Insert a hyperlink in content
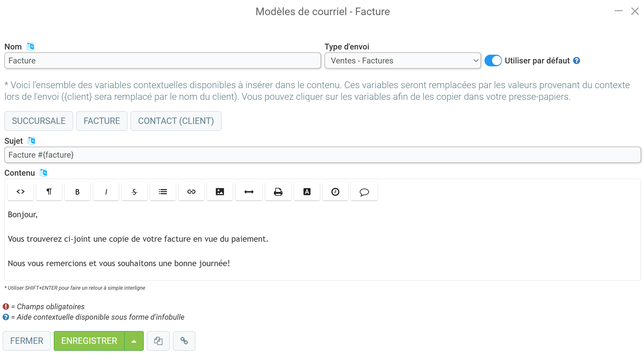644x354 pixels. [x=191, y=191]
